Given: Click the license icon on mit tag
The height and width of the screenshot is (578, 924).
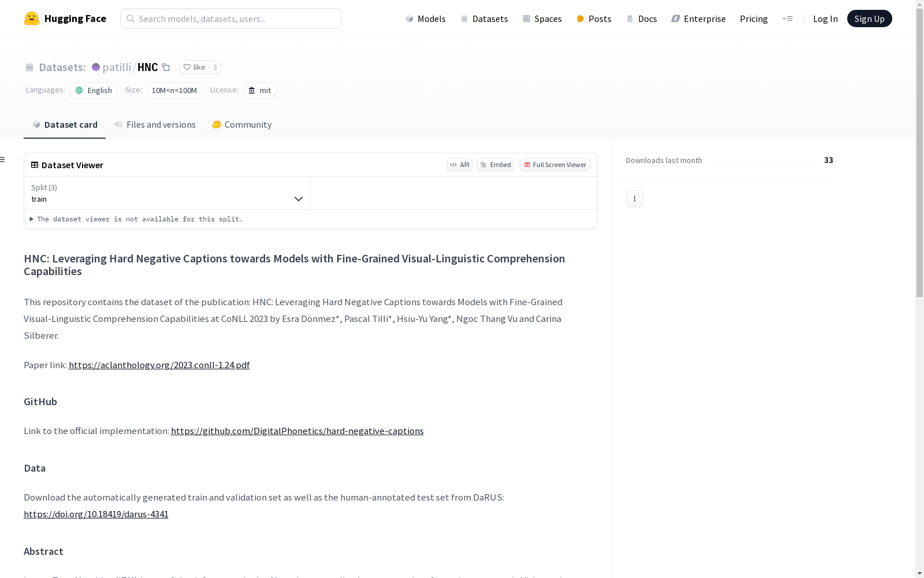Looking at the screenshot, I should click(x=252, y=90).
